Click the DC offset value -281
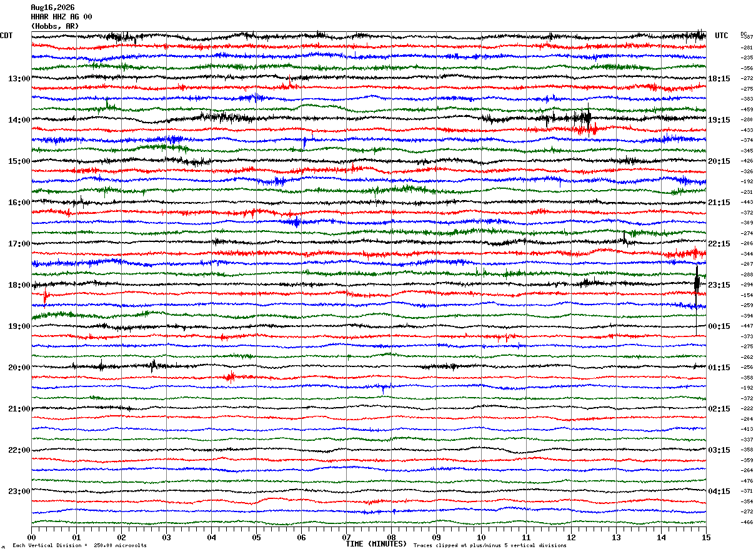This screenshot has height=554, width=756. (747, 48)
